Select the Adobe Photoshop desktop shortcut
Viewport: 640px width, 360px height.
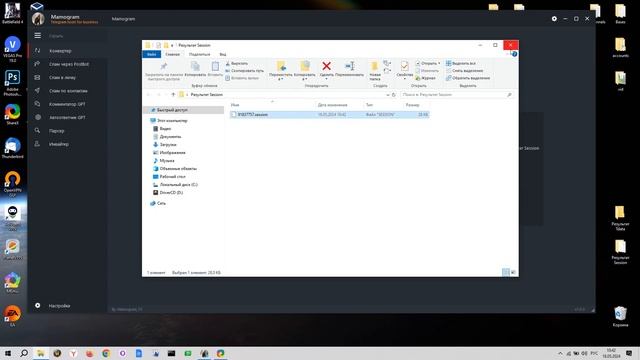pos(13,83)
